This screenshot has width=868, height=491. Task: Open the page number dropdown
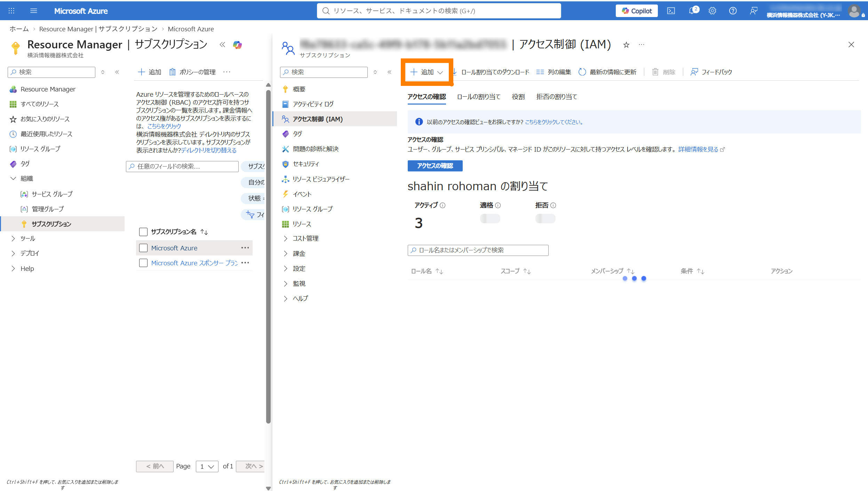click(x=207, y=466)
